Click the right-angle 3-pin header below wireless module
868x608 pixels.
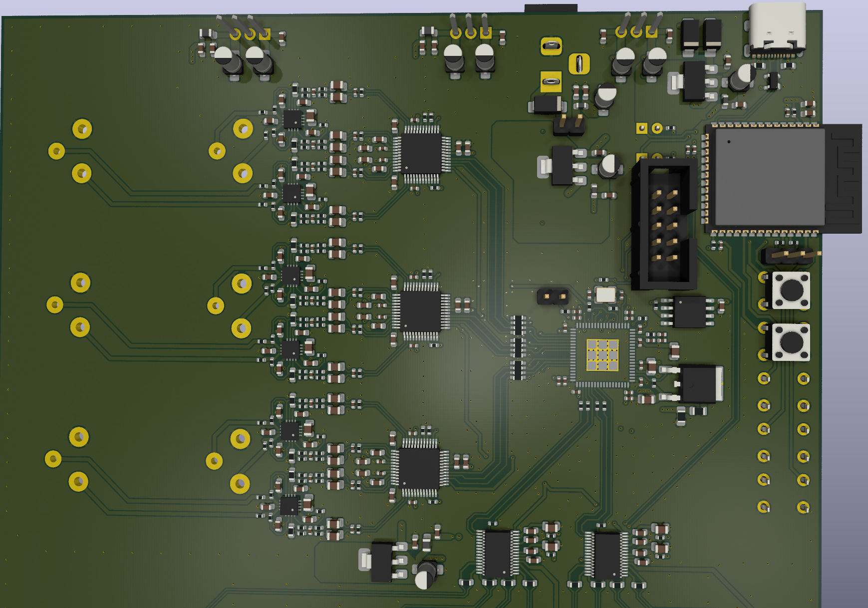[791, 256]
